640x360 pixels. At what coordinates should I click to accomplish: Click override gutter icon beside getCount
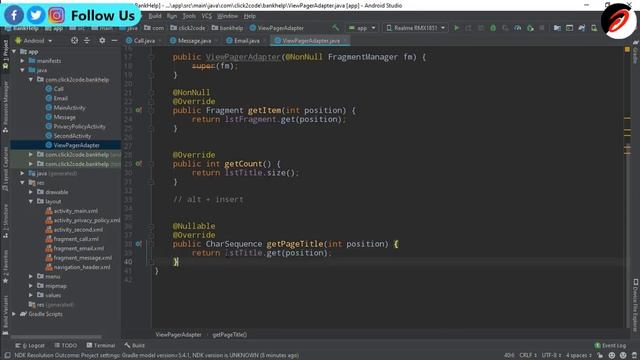point(139,164)
